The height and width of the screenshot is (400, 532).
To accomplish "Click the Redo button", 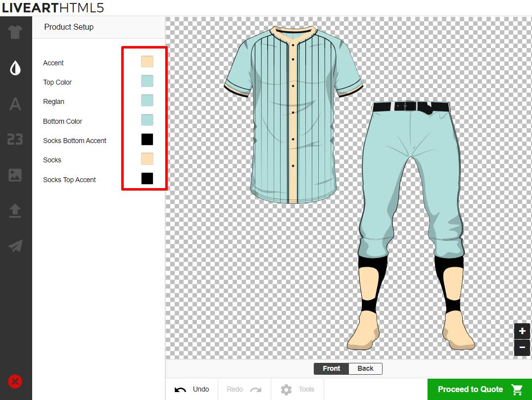I will tap(244, 389).
